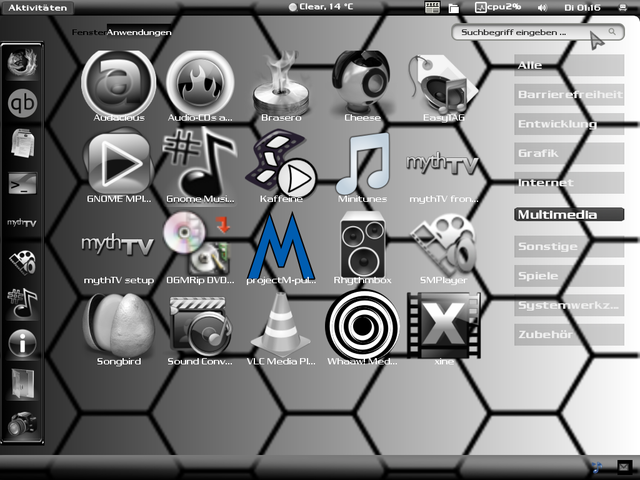Open the user menu at top-right corner
Image resolution: width=640 pixels, height=480 pixels.
623,8
